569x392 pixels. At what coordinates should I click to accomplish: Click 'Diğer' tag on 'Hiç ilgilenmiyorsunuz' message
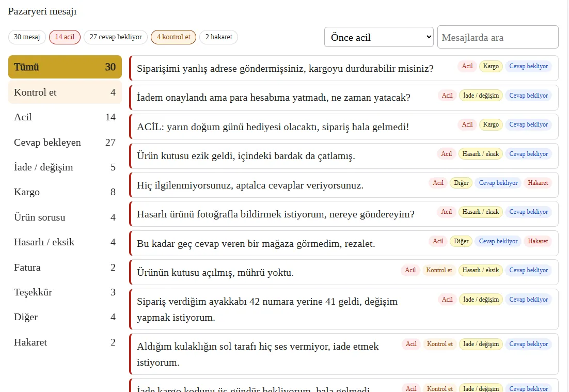[461, 183]
